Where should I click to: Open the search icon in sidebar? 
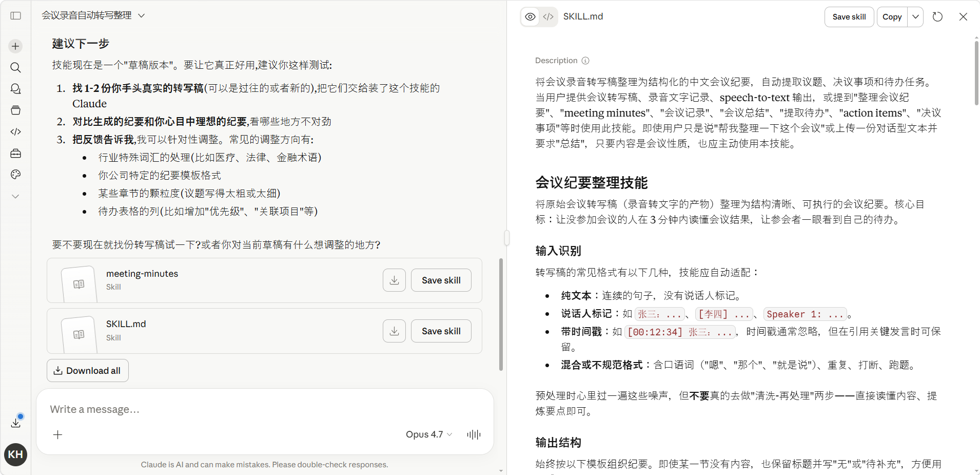pos(15,67)
